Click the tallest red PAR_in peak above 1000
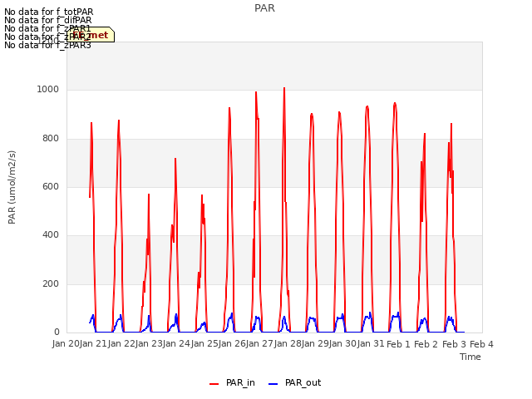The image size is (532, 399). click(x=284, y=89)
